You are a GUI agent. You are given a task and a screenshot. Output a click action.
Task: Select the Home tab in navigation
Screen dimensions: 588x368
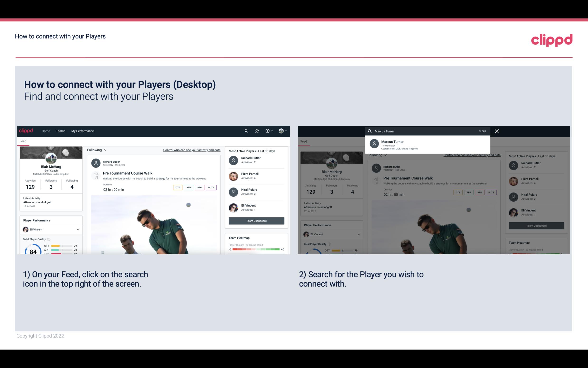(46, 131)
